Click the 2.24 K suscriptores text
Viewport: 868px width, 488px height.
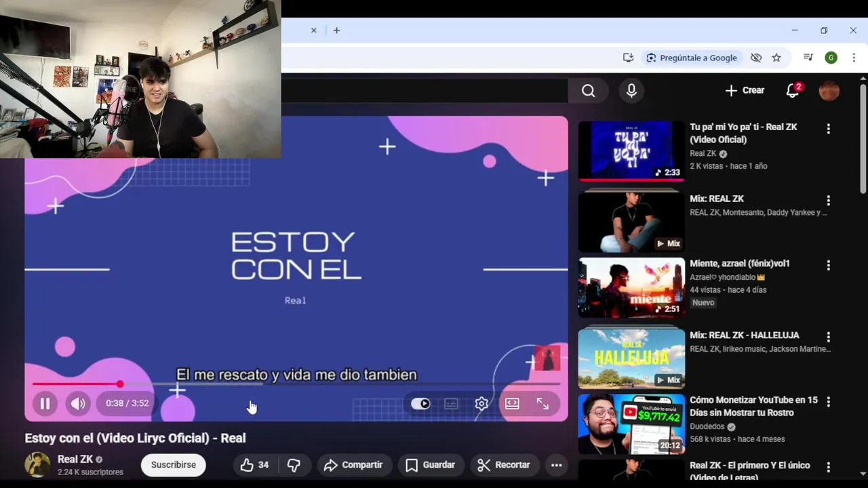click(x=90, y=472)
